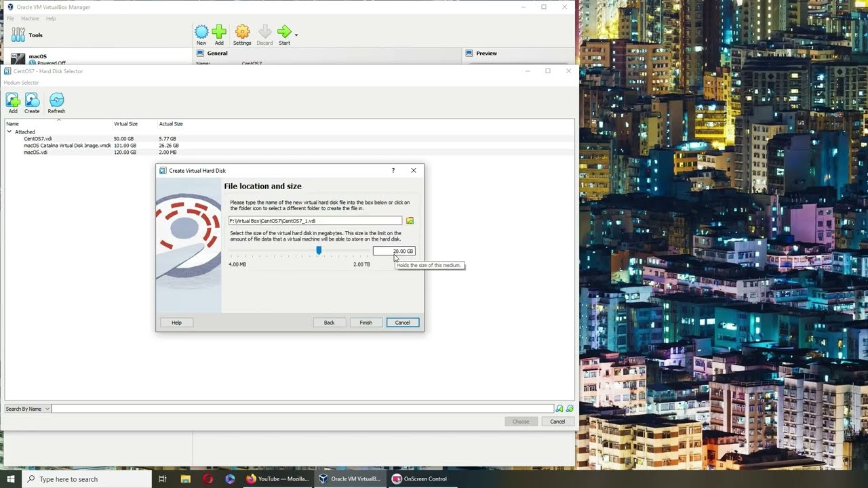Select the macOS virtual machine entry
This screenshot has height=488, width=868.
tap(98, 59)
